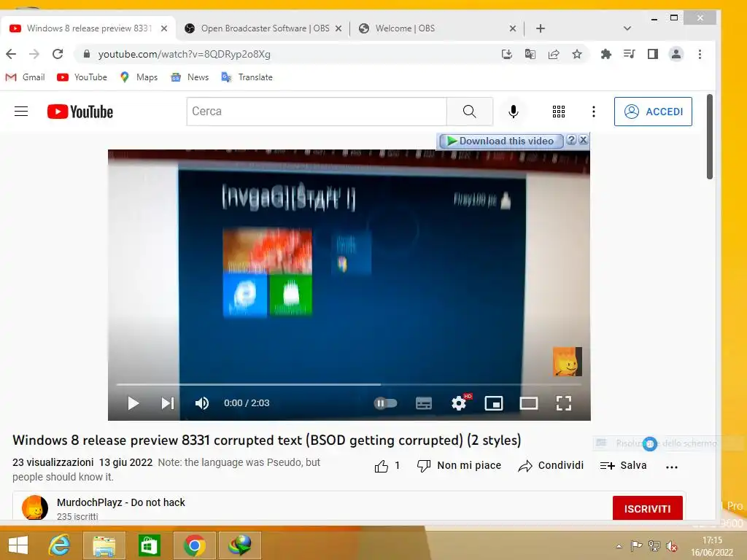This screenshot has width=747, height=560.
Task: Toggle the Chrome side panel icon
Action: pyautogui.click(x=653, y=54)
